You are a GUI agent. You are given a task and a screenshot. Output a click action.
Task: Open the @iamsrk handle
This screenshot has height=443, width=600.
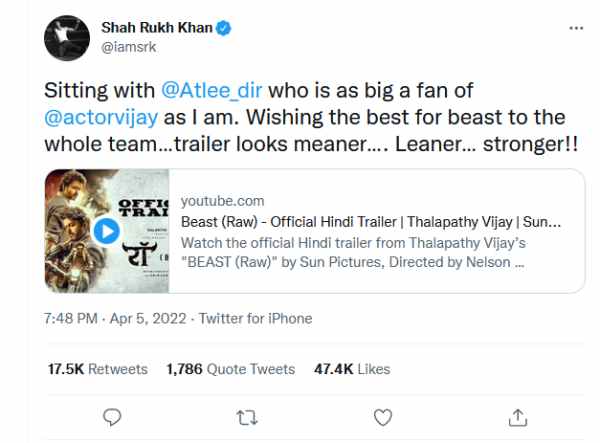pyautogui.click(x=131, y=45)
